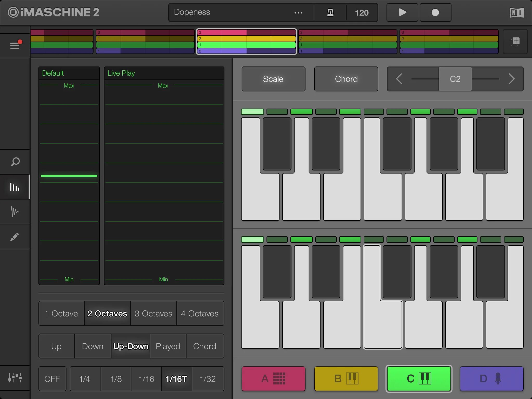Open the mixer faders icon
This screenshot has width=532, height=399.
pyautogui.click(x=15, y=377)
